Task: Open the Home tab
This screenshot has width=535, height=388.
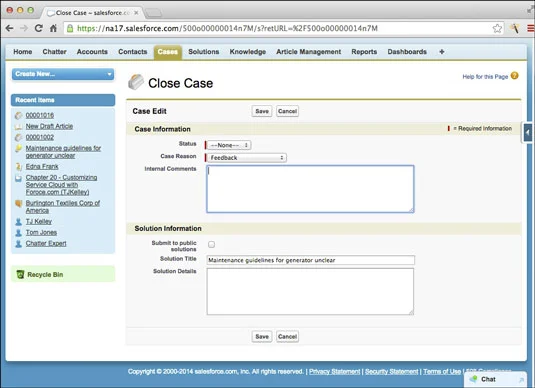Action: (23, 52)
